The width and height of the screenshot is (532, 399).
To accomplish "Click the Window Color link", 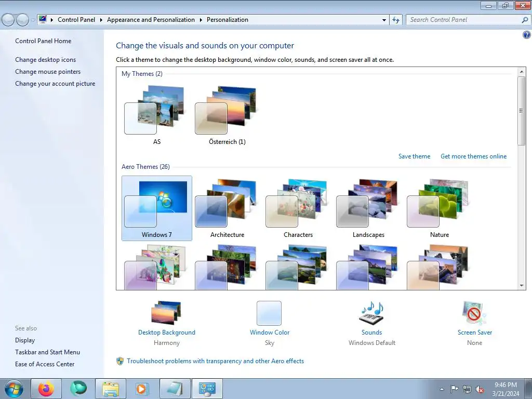I will click(x=270, y=332).
